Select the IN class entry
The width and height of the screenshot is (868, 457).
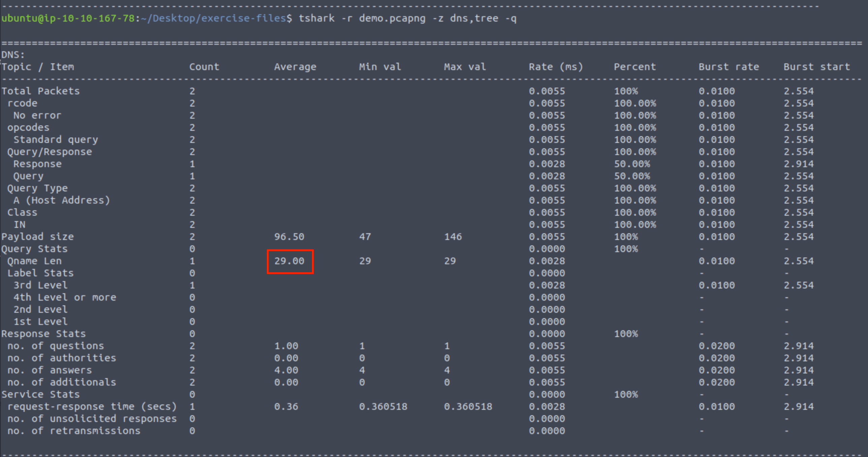tap(19, 224)
